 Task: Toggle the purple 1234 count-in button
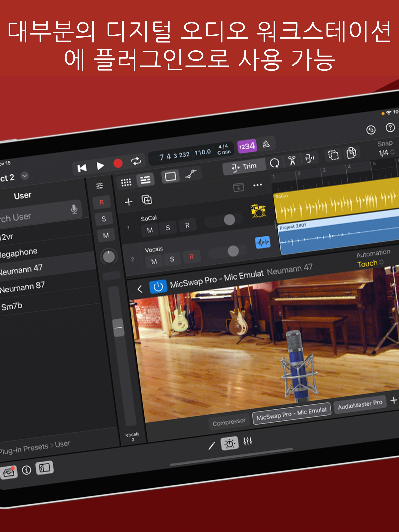247,146
